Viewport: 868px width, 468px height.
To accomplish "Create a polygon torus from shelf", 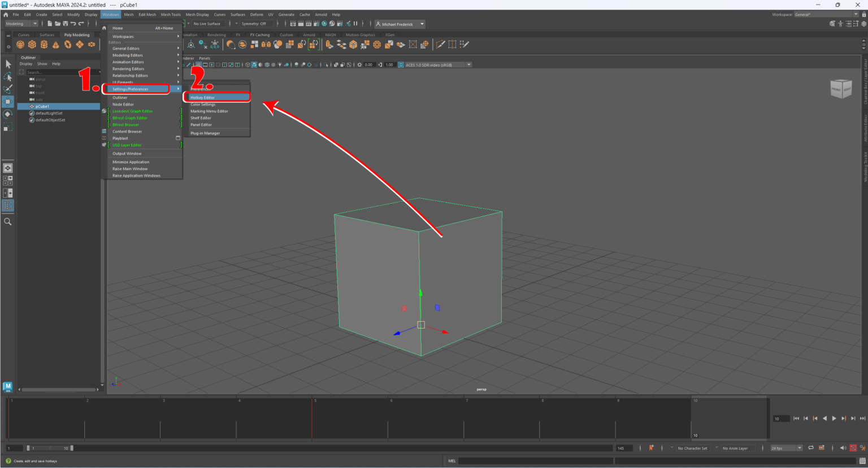I will click(68, 45).
